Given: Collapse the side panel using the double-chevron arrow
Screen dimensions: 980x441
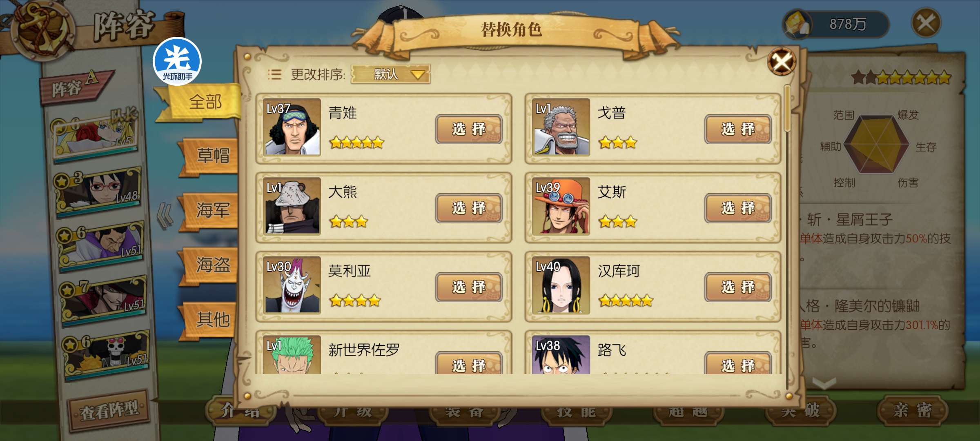Looking at the screenshot, I should [x=165, y=216].
